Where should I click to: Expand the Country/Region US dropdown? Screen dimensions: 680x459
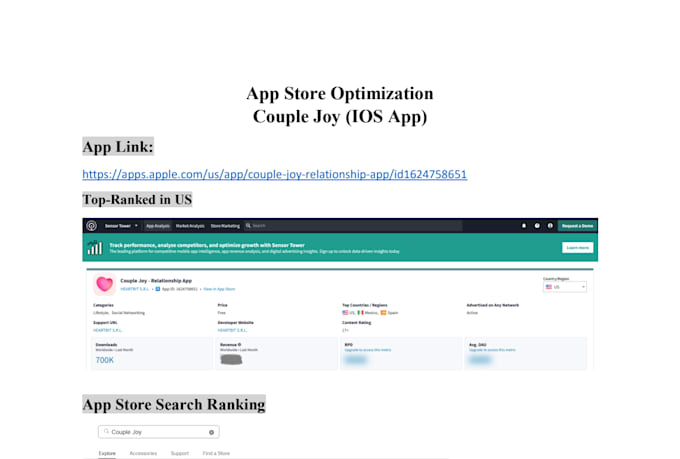click(x=565, y=287)
